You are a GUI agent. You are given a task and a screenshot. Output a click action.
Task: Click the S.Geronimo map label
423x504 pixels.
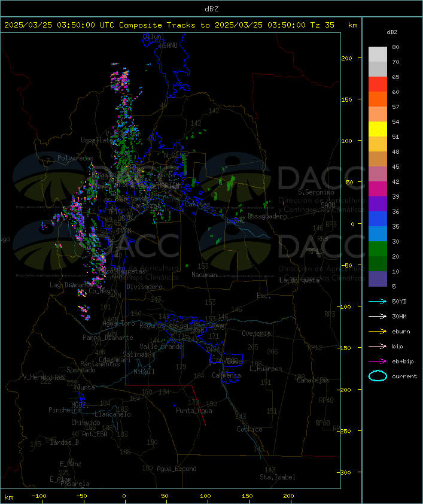316,192
